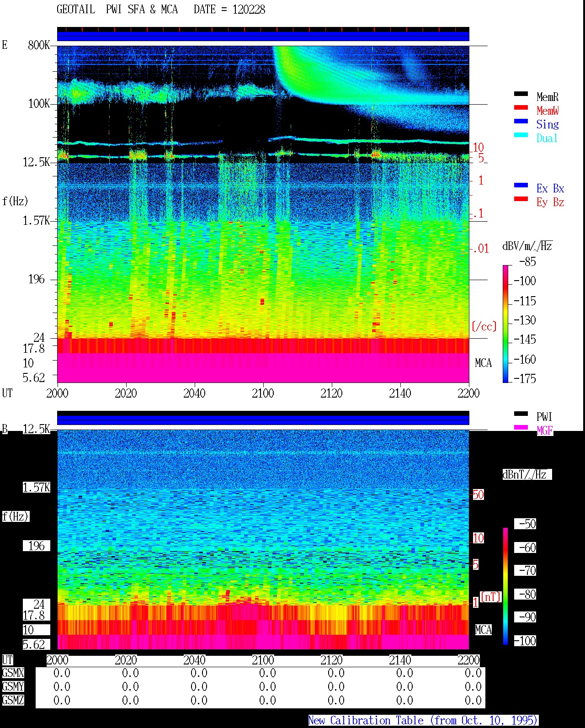This screenshot has width=585, height=728.
Task: Select the blue Sing legend swatch
Action: click(521, 122)
